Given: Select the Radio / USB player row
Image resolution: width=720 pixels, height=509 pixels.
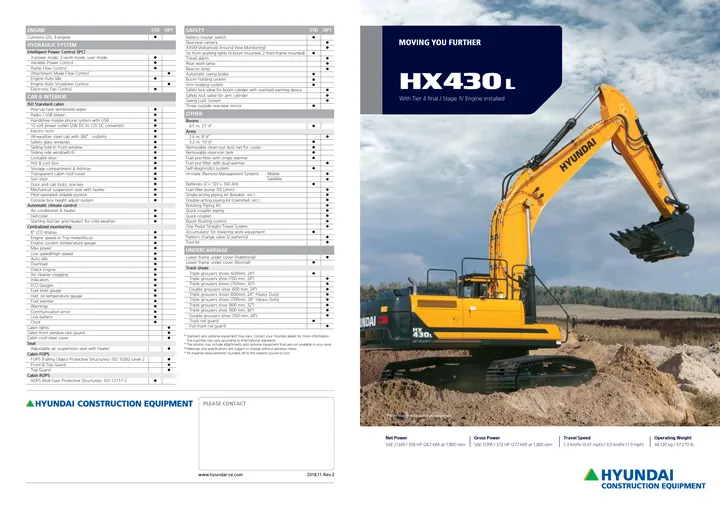Looking at the screenshot, I should pyautogui.click(x=101, y=115).
